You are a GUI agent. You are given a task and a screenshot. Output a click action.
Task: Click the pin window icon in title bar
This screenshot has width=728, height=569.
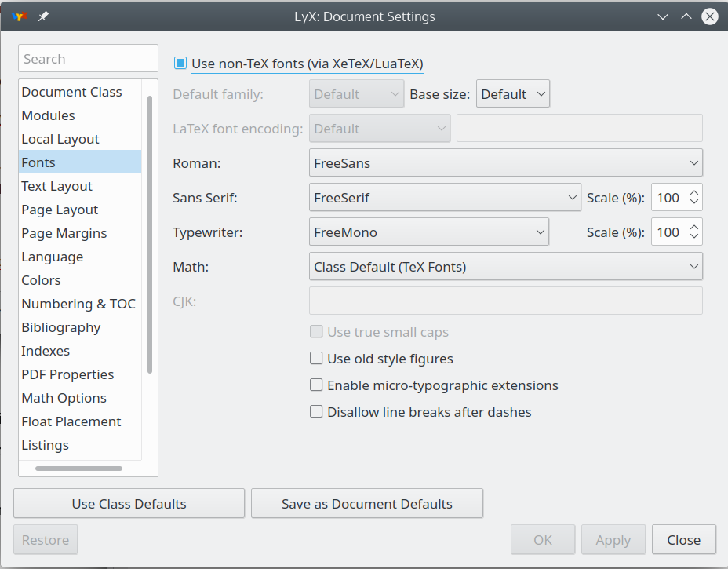pyautogui.click(x=43, y=16)
